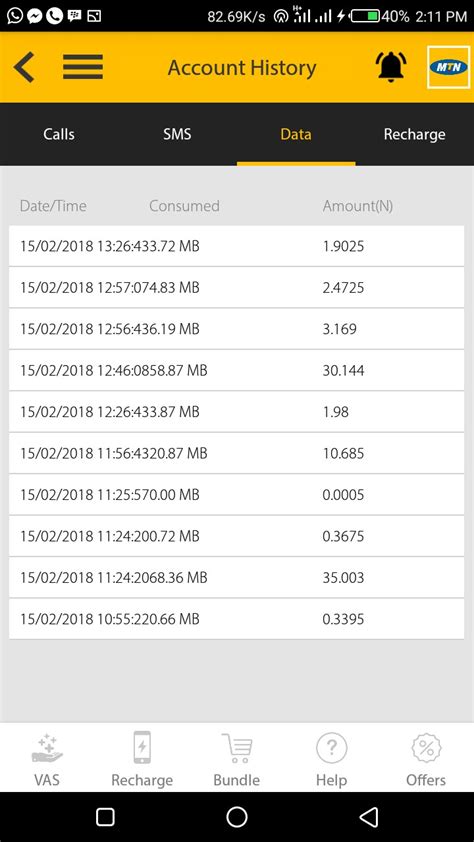
Task: Open the Bundle cart icon
Action: tap(237, 759)
